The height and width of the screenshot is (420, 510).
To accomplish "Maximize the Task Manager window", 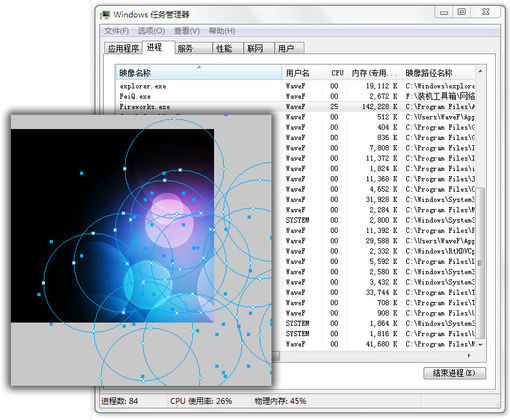I will (x=461, y=12).
